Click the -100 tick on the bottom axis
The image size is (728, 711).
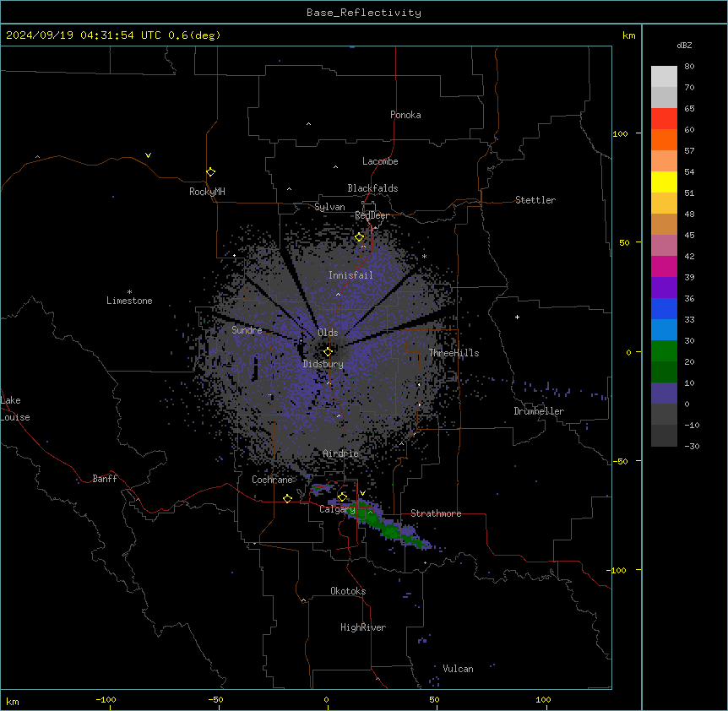pos(106,699)
